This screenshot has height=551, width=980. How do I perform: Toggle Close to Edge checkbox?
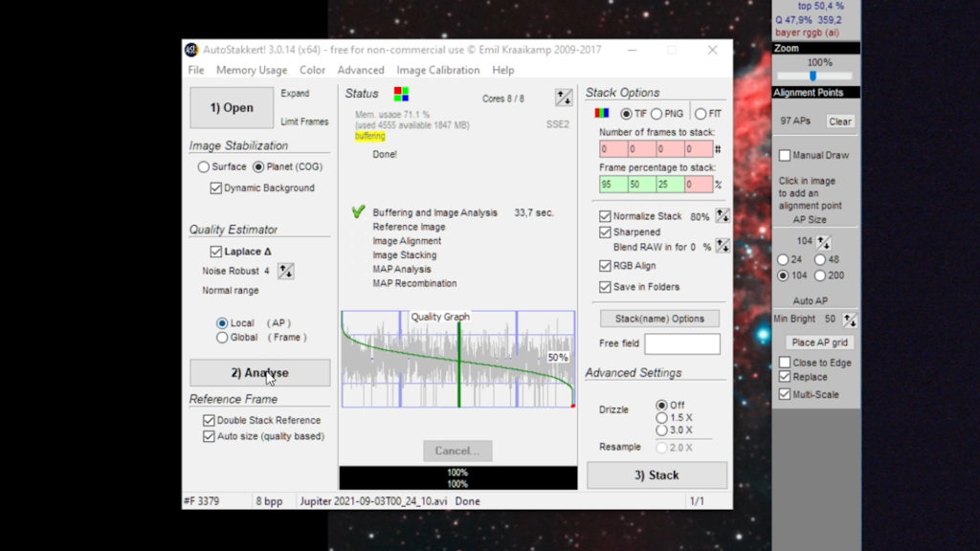(785, 363)
